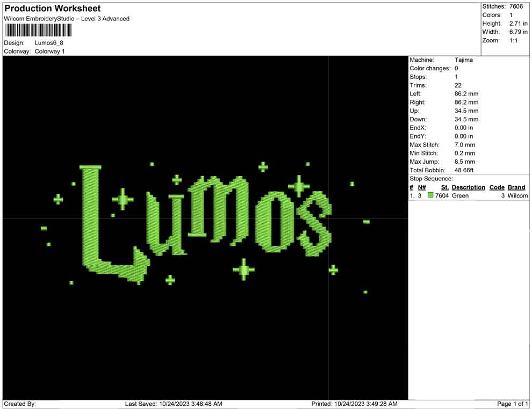Click the Height value '2.71 in'
Image resolution: width=532 pixels, height=409 pixels.
click(x=518, y=24)
